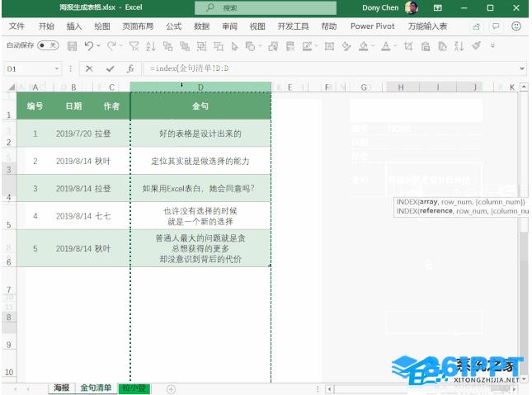Switch to the 海报 sheet tab
Viewport: 532px width, 395px height.
pos(61,388)
